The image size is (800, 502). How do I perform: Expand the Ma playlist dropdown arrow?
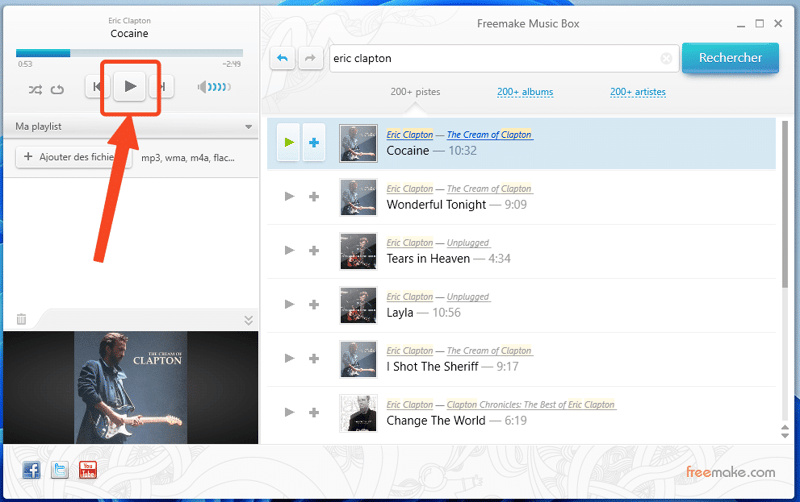pyautogui.click(x=249, y=127)
